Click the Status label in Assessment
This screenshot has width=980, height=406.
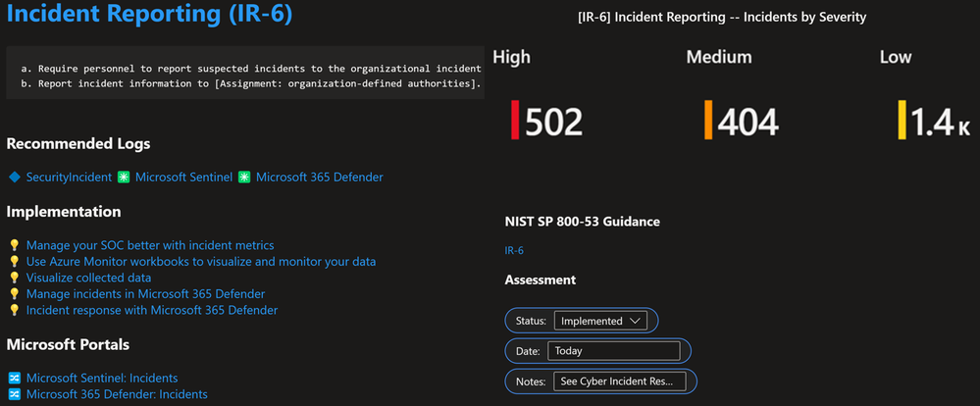(532, 321)
